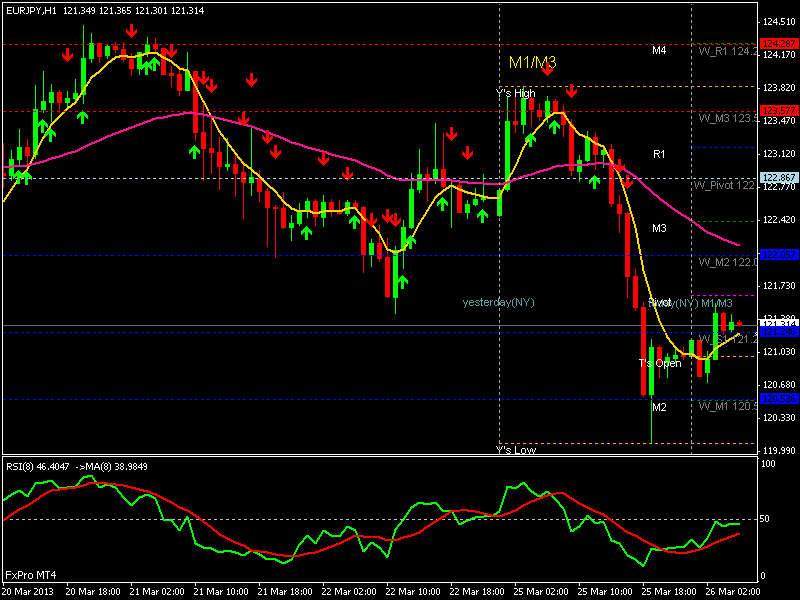800x600 pixels.
Task: Click the blue 120.536 price tag
Action: 779,398
